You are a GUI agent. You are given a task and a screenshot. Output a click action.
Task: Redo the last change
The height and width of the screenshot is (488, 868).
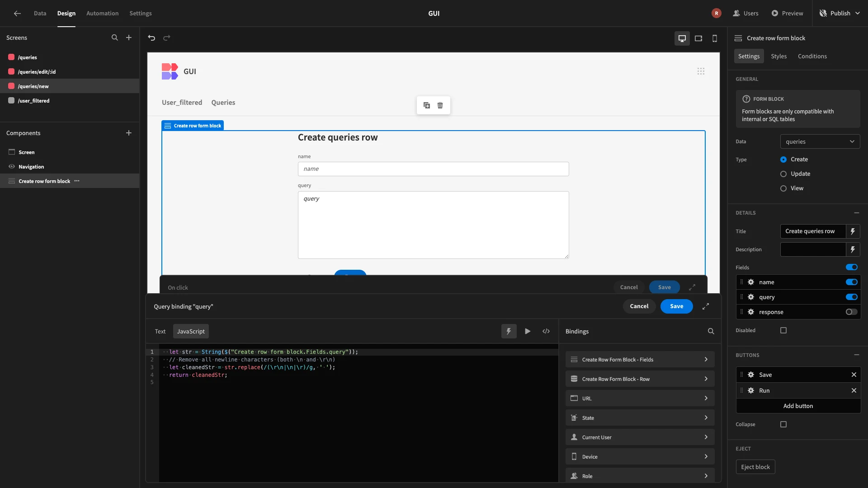coord(167,38)
